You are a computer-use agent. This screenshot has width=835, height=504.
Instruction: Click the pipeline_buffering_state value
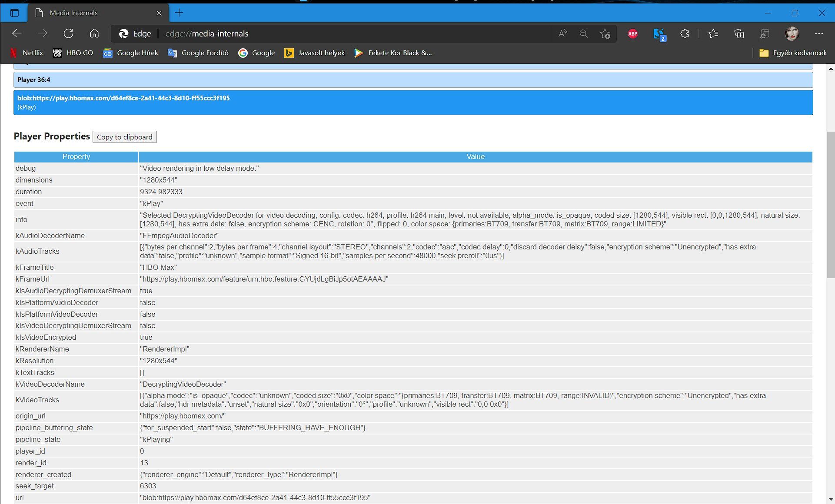pyautogui.click(x=253, y=428)
